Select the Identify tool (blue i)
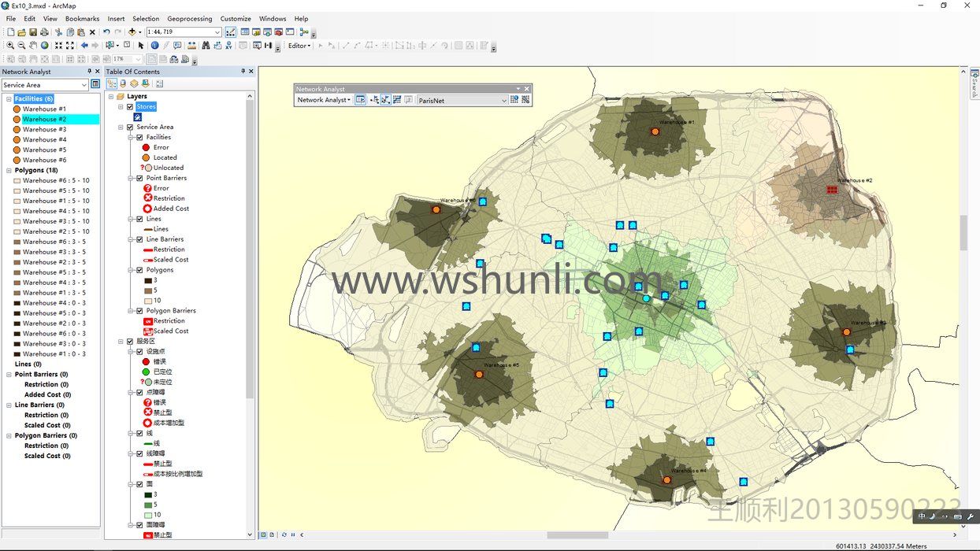 (154, 46)
